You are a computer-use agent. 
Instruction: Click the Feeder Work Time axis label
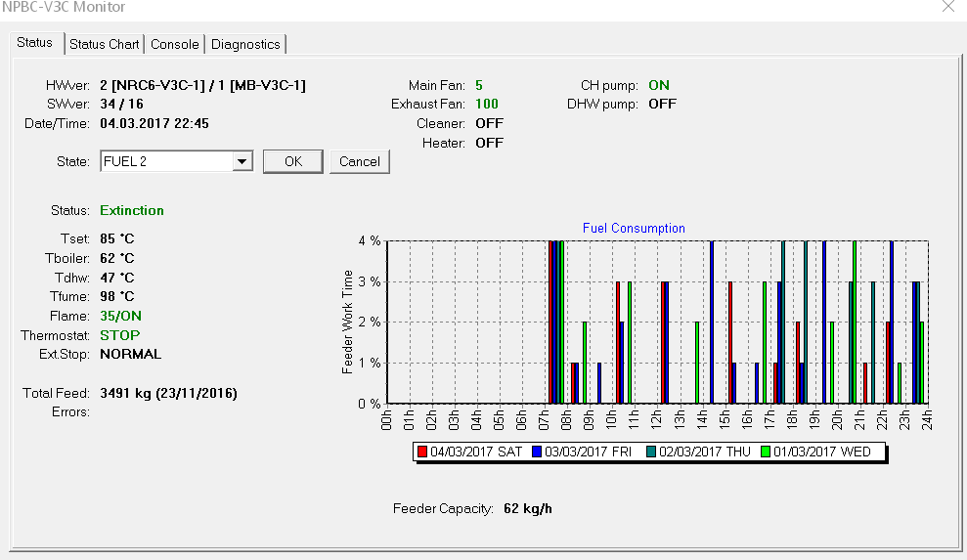(348, 323)
